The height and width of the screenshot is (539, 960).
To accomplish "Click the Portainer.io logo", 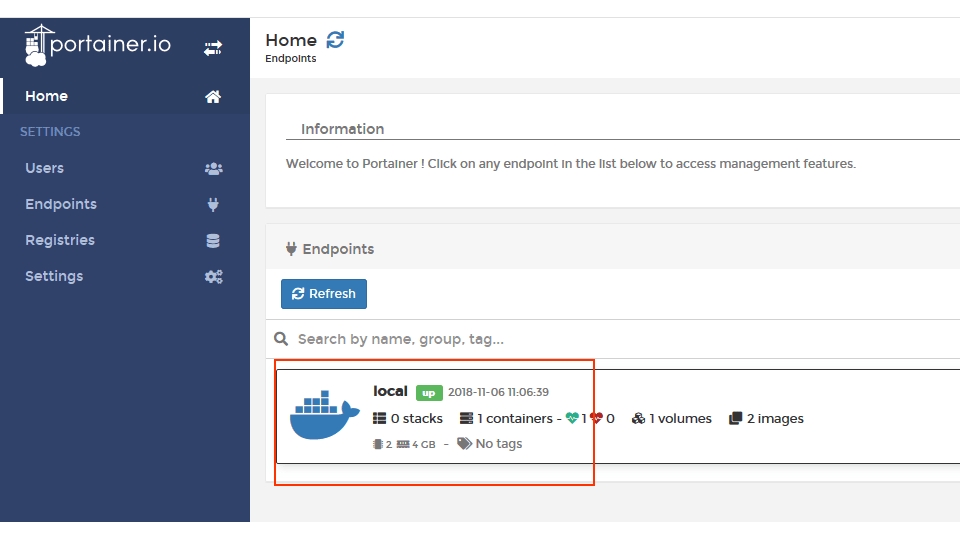I will point(98,45).
